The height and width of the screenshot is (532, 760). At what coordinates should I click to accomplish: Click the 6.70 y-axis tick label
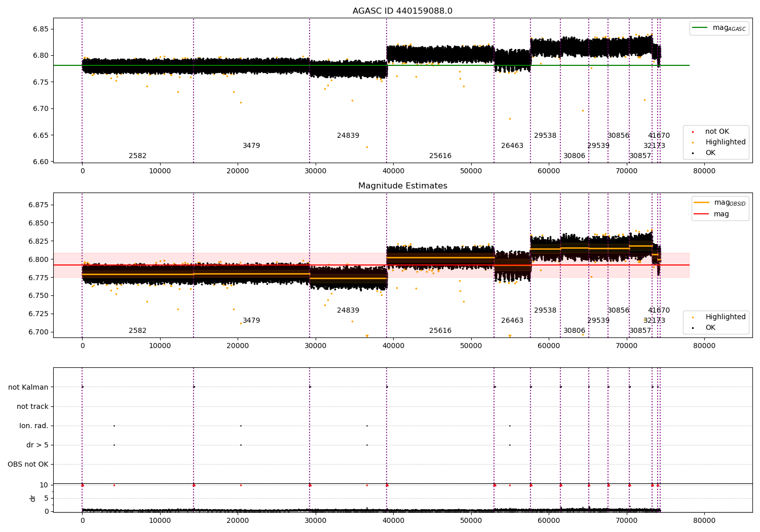pyautogui.click(x=41, y=108)
